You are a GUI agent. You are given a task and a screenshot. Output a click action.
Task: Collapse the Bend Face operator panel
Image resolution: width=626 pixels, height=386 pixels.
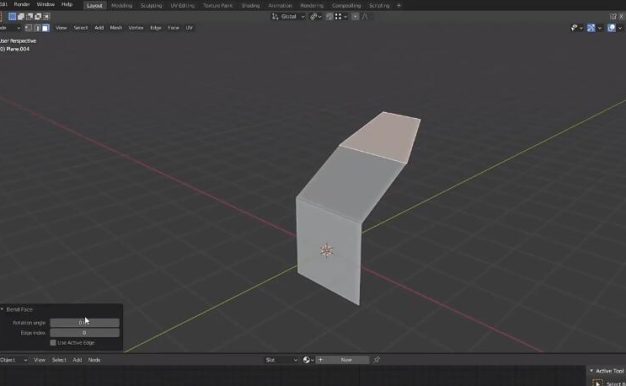(2, 309)
